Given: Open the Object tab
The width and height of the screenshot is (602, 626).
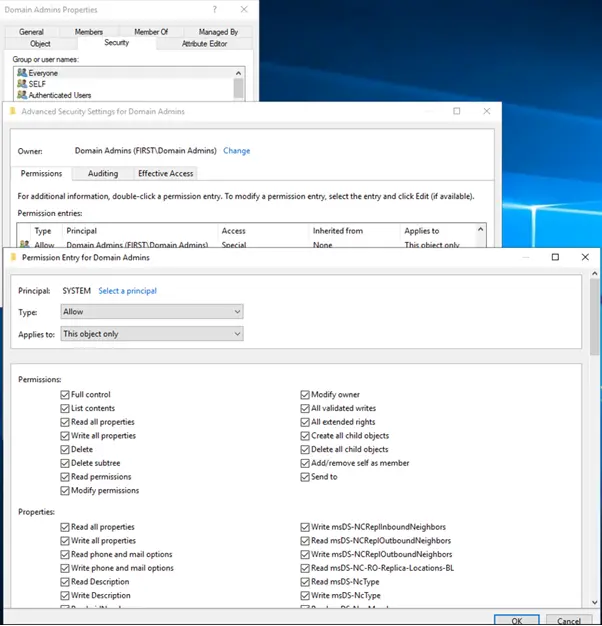Looking at the screenshot, I should [x=40, y=44].
